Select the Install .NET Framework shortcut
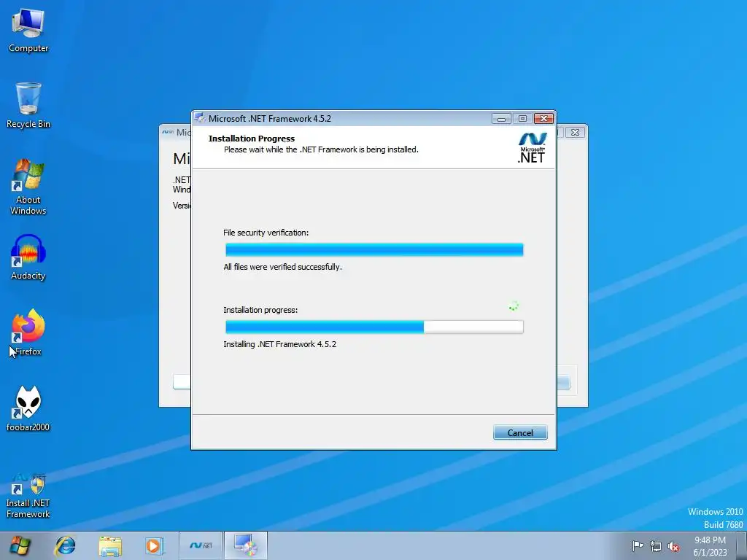Viewport: 747px width, 560px height. [x=28, y=495]
